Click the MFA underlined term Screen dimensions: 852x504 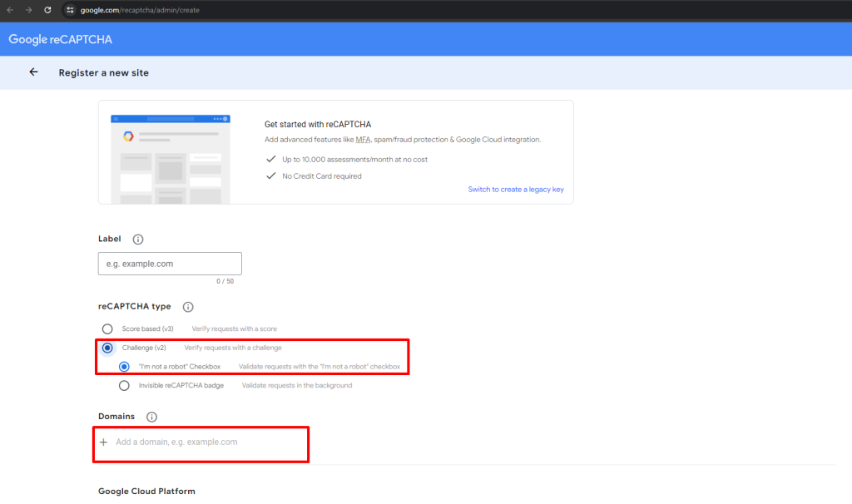tap(363, 140)
